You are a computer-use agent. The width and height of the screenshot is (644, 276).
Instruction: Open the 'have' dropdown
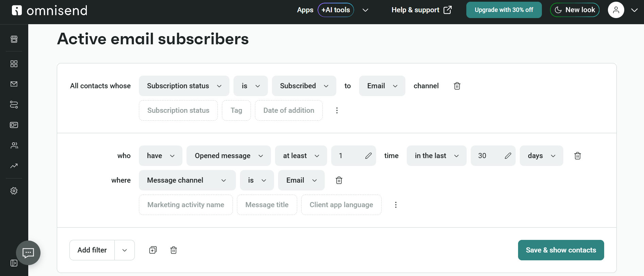tap(161, 156)
